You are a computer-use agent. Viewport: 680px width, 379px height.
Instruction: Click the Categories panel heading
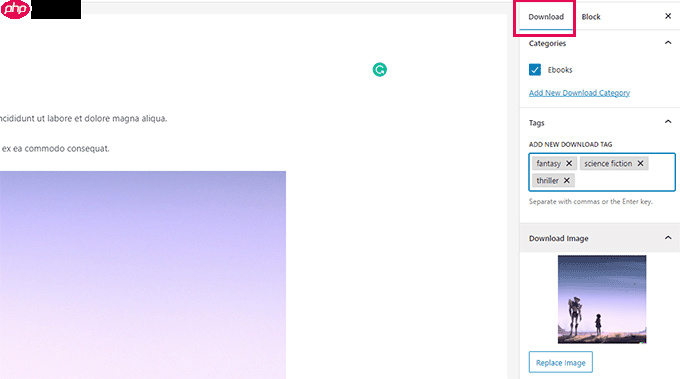coord(547,43)
